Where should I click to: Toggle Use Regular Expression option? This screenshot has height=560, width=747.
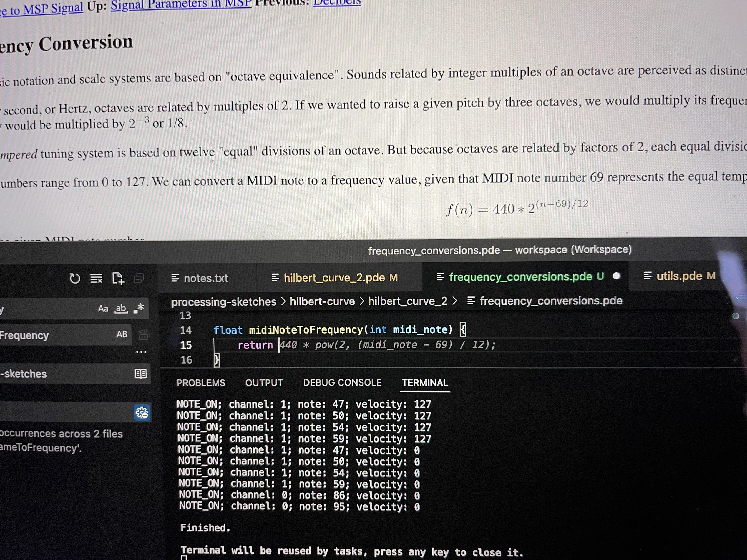(x=139, y=308)
